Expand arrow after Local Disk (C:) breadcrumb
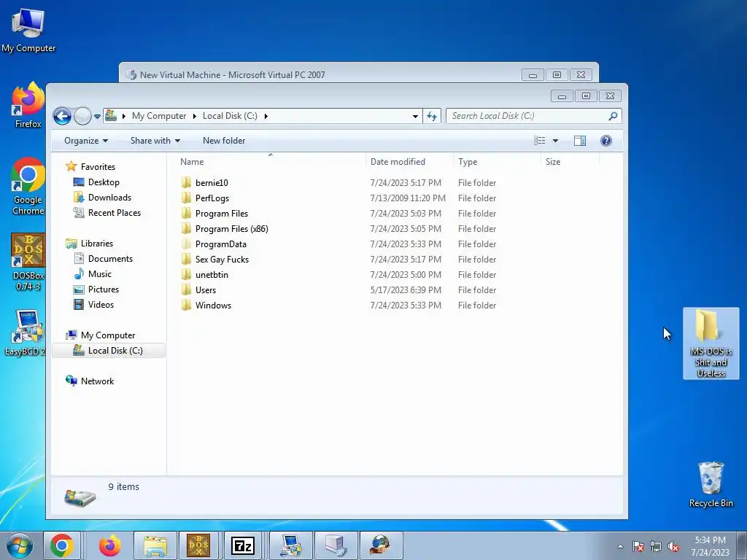The height and width of the screenshot is (560, 747). click(x=266, y=116)
